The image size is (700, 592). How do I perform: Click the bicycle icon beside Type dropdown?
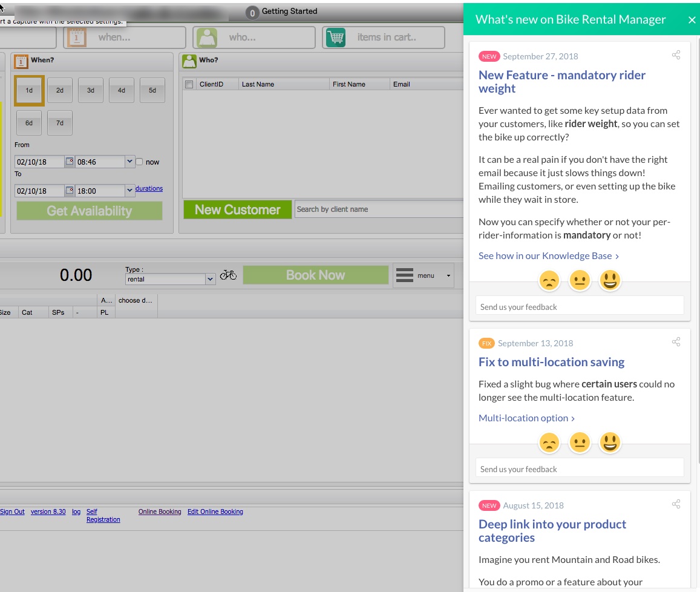(228, 275)
